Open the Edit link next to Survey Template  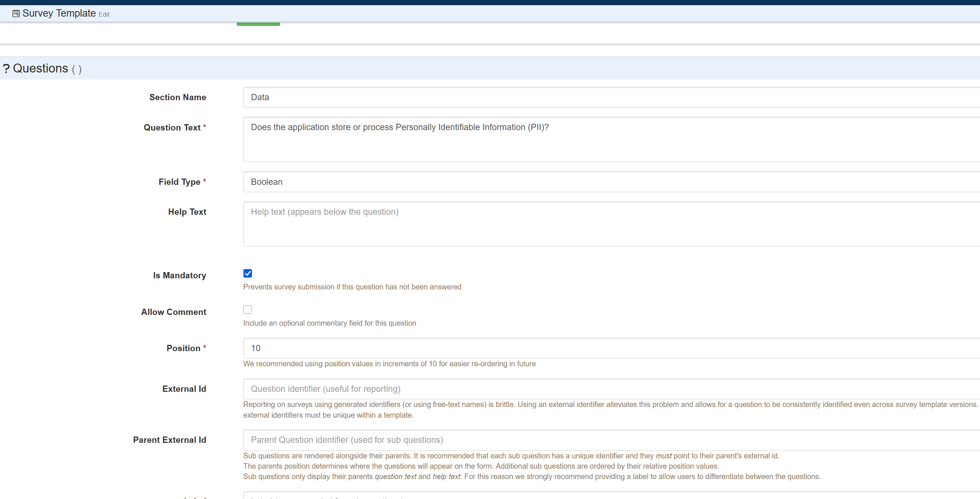pos(104,14)
